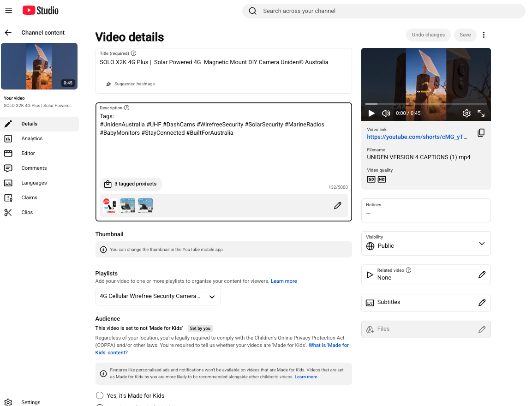
Task: Click the Undo changes button
Action: (428, 35)
